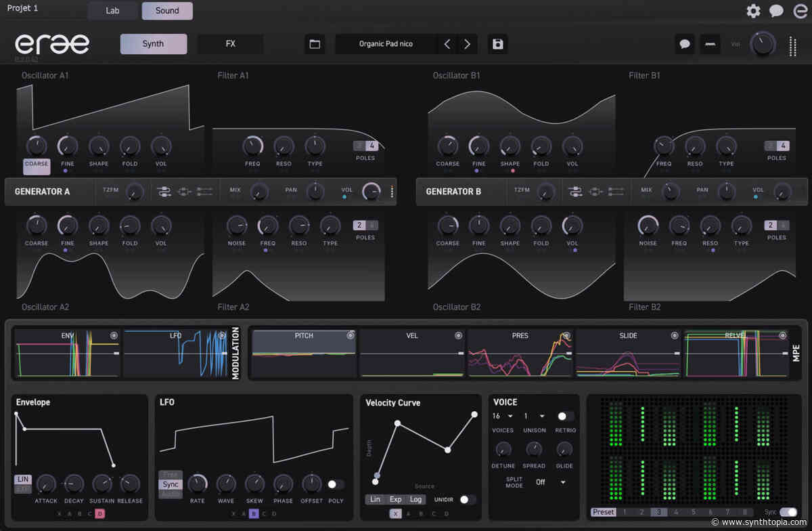812x531 pixels.
Task: Select LFO slot B
Action: pyautogui.click(x=253, y=513)
